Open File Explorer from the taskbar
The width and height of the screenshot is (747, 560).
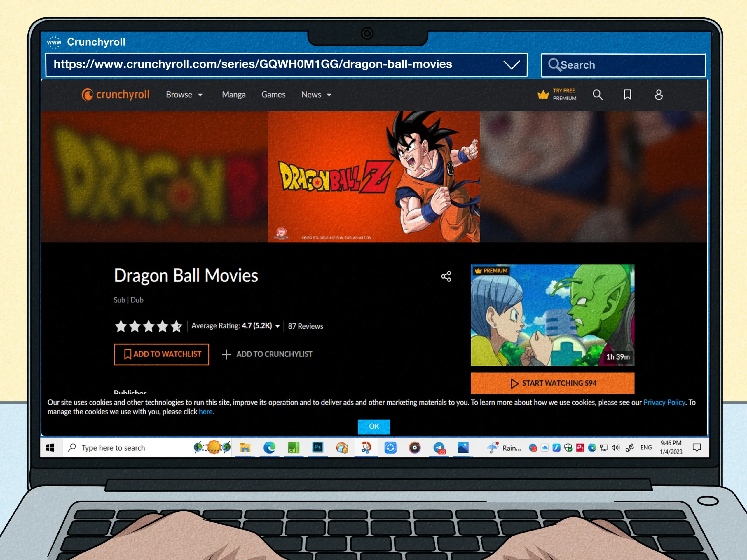coord(245,448)
